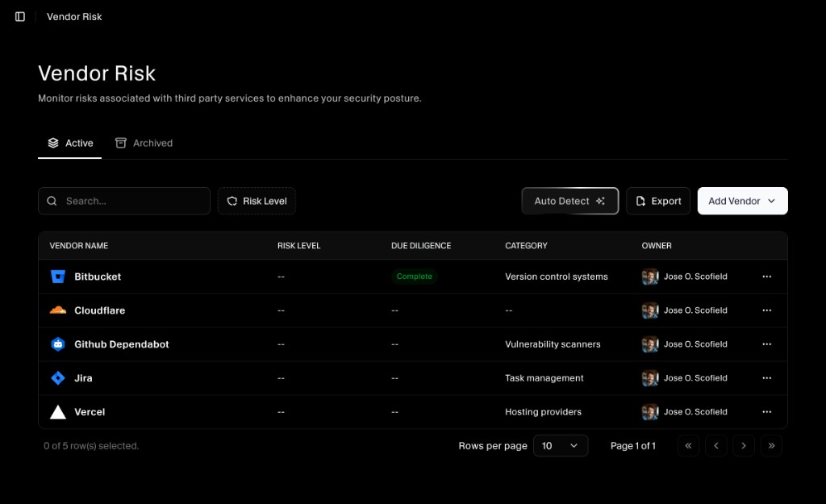Click the Auto Detect button

(x=570, y=201)
